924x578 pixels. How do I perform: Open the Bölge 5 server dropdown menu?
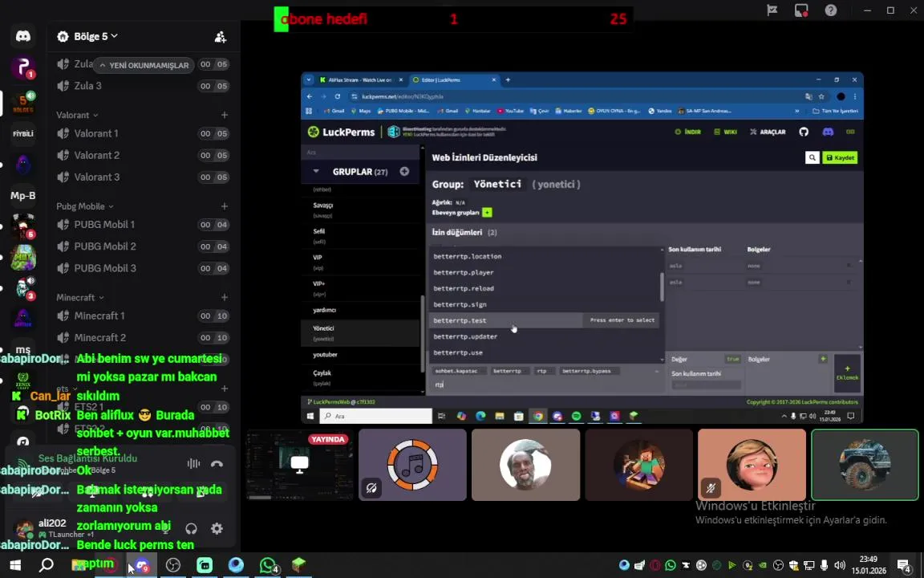coord(95,37)
